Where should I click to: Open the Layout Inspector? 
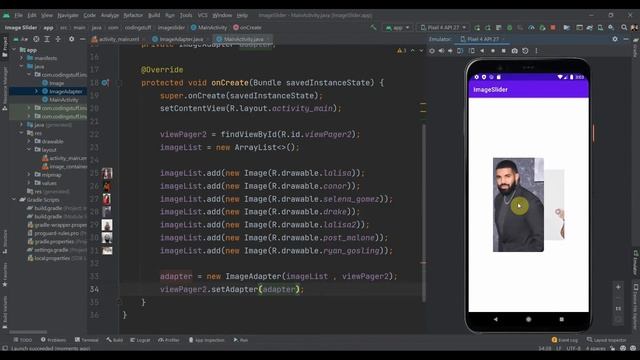coord(606,340)
